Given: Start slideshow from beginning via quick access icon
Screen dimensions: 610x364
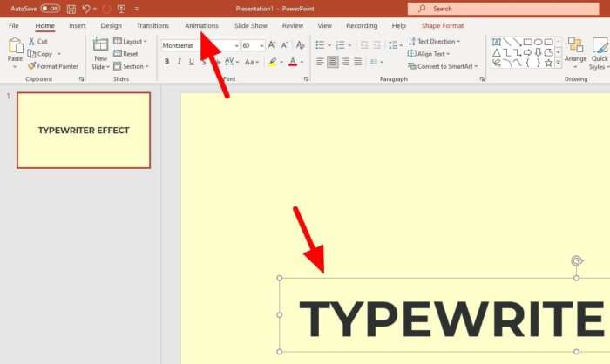Looking at the screenshot, I should tap(121, 9).
